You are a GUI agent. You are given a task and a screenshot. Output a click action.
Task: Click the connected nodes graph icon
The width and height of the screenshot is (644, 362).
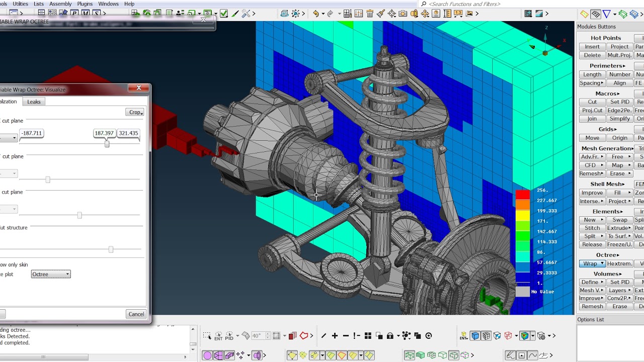click(406, 336)
